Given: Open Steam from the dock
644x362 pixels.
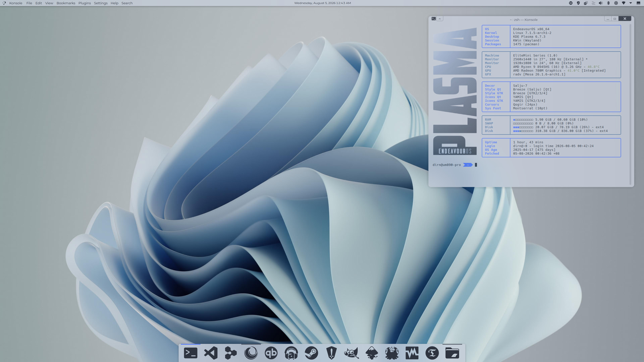Looking at the screenshot, I should click(x=311, y=353).
